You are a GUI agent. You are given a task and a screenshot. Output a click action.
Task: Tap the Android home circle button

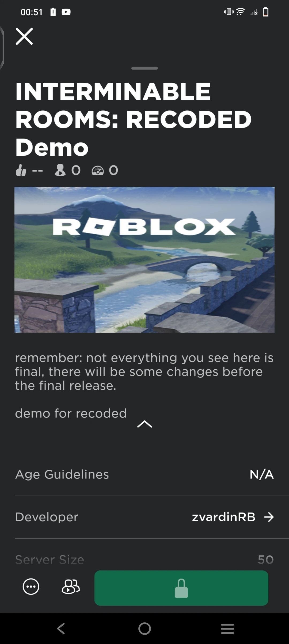(x=144, y=628)
